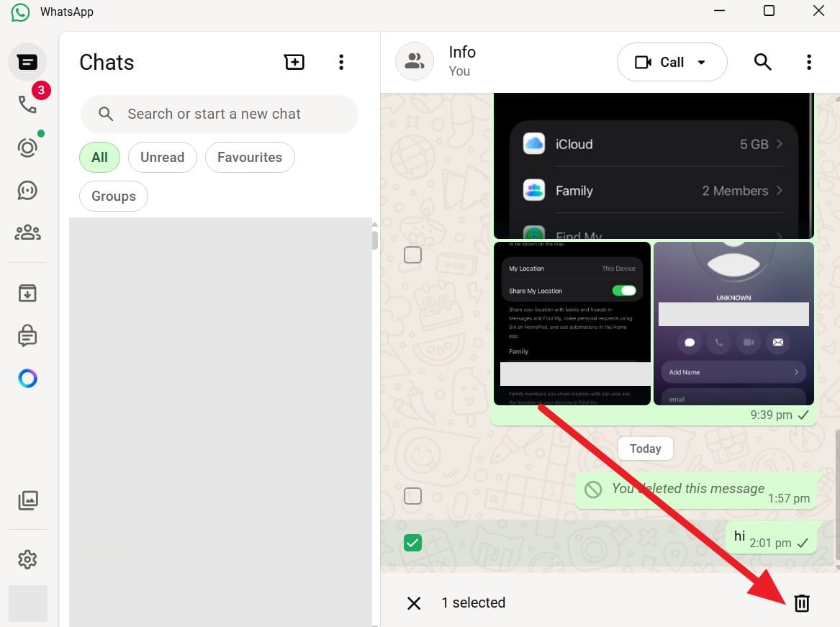Click the conversation scrollbar
This screenshot has height=627, width=840.
click(837, 493)
